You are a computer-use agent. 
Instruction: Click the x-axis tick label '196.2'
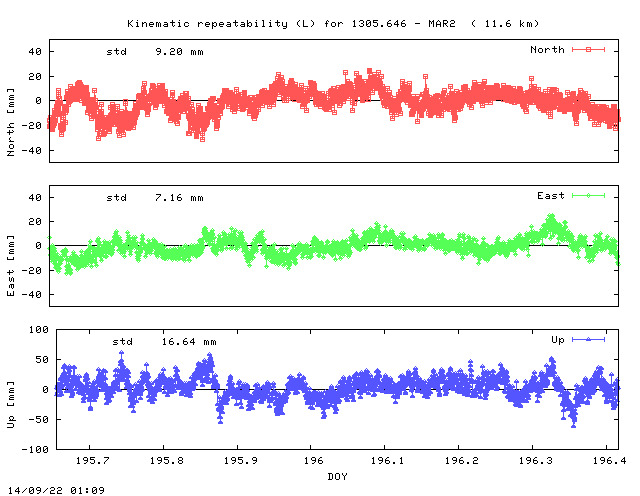462,460
